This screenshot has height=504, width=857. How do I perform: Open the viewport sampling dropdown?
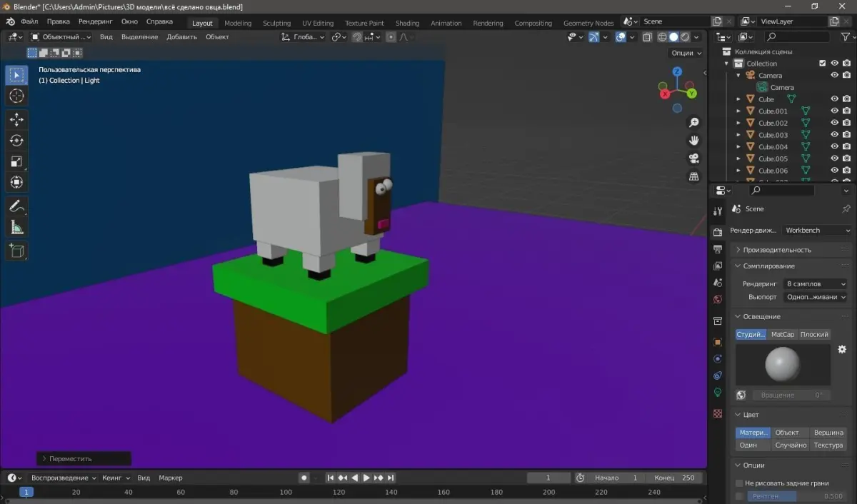click(814, 297)
